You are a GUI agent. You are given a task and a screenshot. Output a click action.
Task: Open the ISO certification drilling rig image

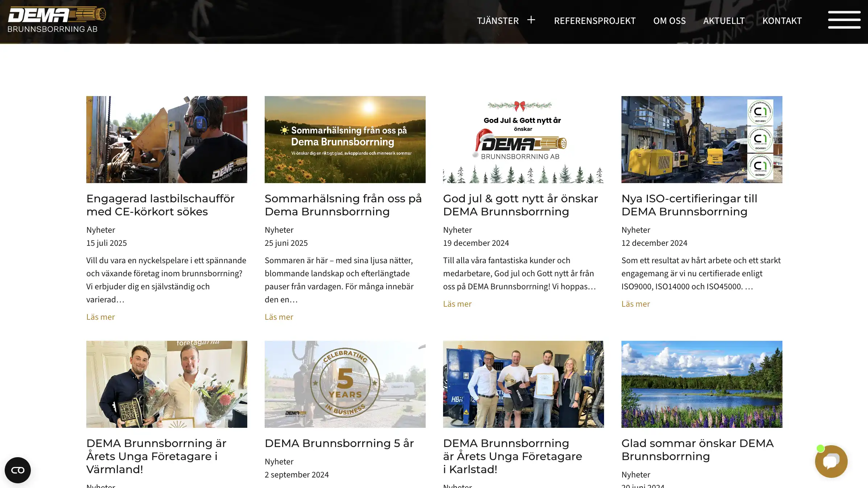tap(702, 140)
